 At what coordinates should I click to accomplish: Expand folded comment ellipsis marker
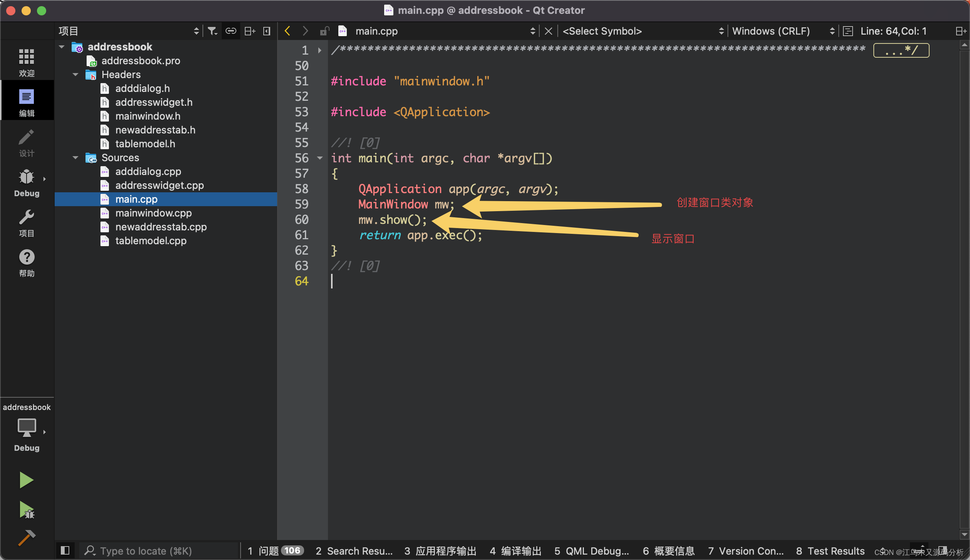(901, 50)
